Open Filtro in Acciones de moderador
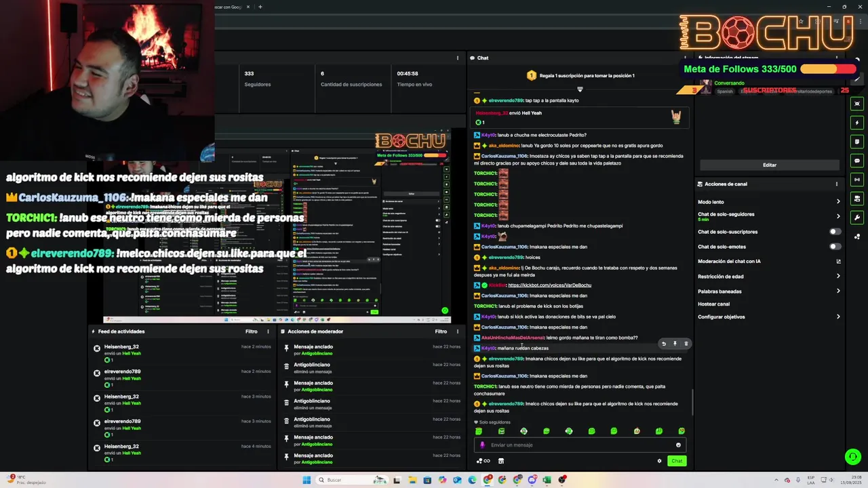The image size is (868, 488). [x=441, y=331]
